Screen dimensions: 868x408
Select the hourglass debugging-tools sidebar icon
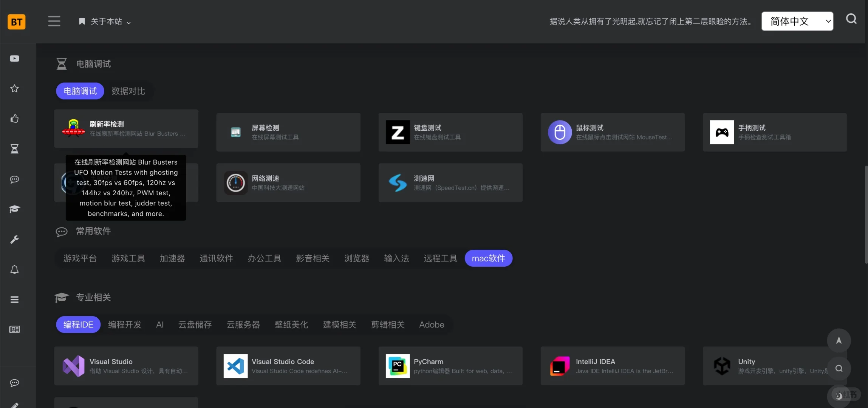click(14, 148)
